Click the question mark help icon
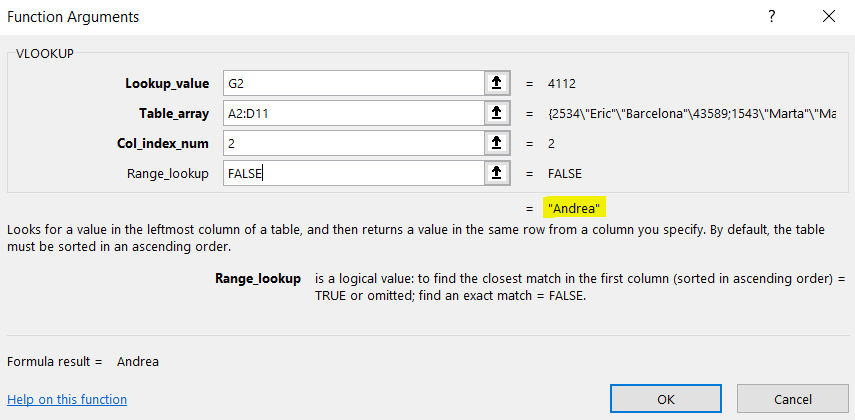This screenshot has height=420, width=855. coord(771,17)
